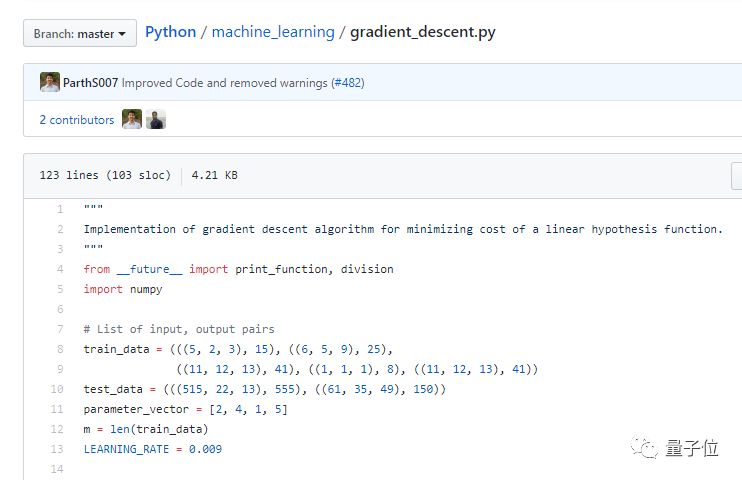Open the ParthS007 user profile link
Image resolution: width=742 pixels, height=480 pixels.
coord(90,83)
